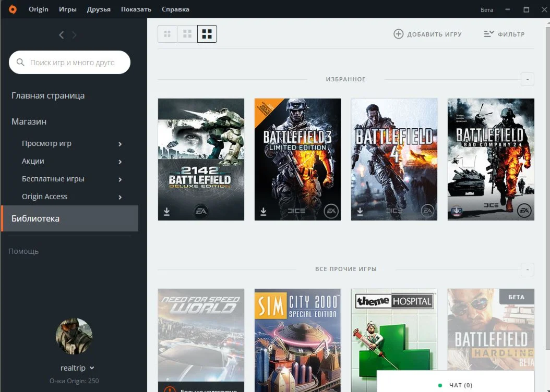Click the download icon on Battlefield 3
Viewport: 550px width, 392px height.
(264, 211)
